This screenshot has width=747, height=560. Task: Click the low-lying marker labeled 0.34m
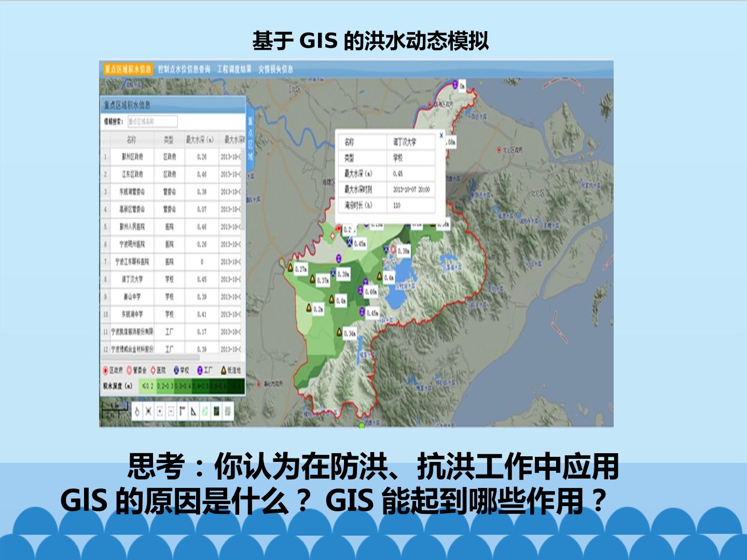click(340, 332)
